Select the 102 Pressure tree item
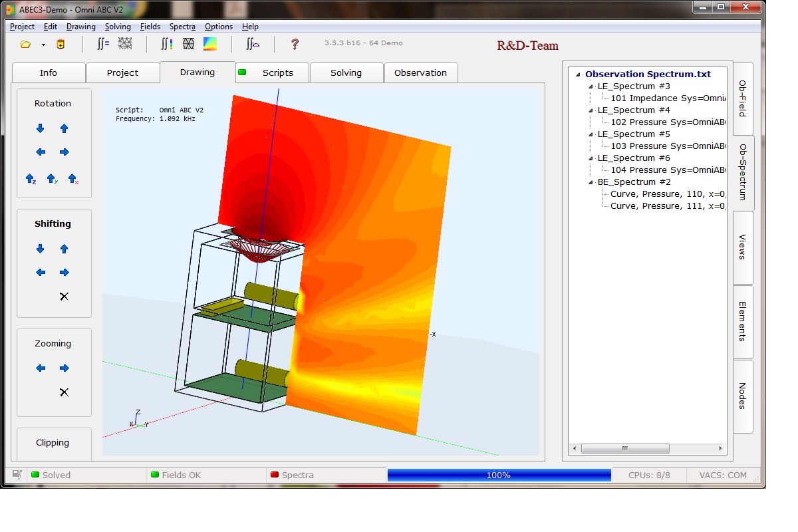Image resolution: width=798 pixels, height=532 pixels. (x=668, y=122)
